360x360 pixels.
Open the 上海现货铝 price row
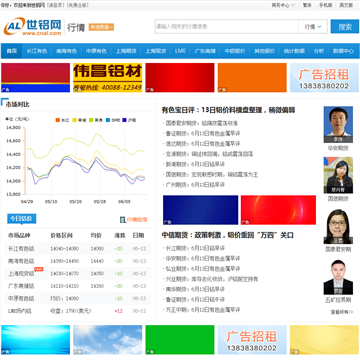(78, 274)
